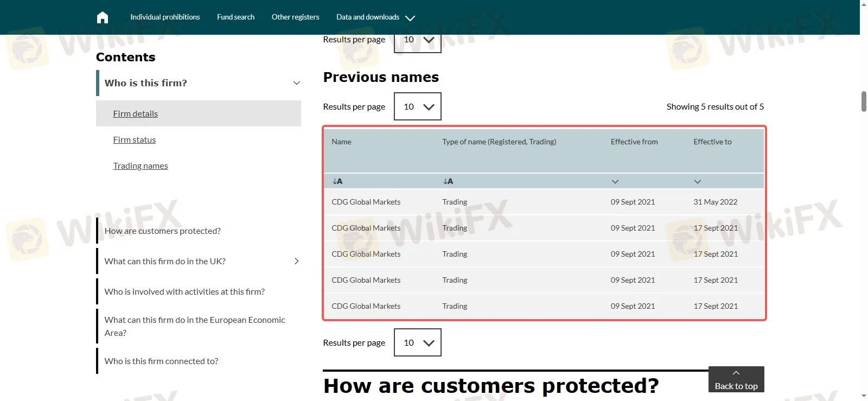Screen dimensions: 868x401
Task: Click the up arrow in Back to top
Action: 736,373
